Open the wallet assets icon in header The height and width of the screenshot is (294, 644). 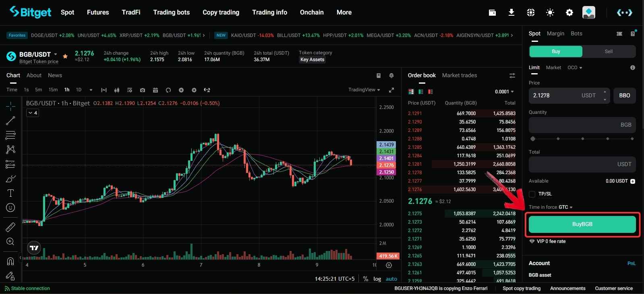(492, 12)
